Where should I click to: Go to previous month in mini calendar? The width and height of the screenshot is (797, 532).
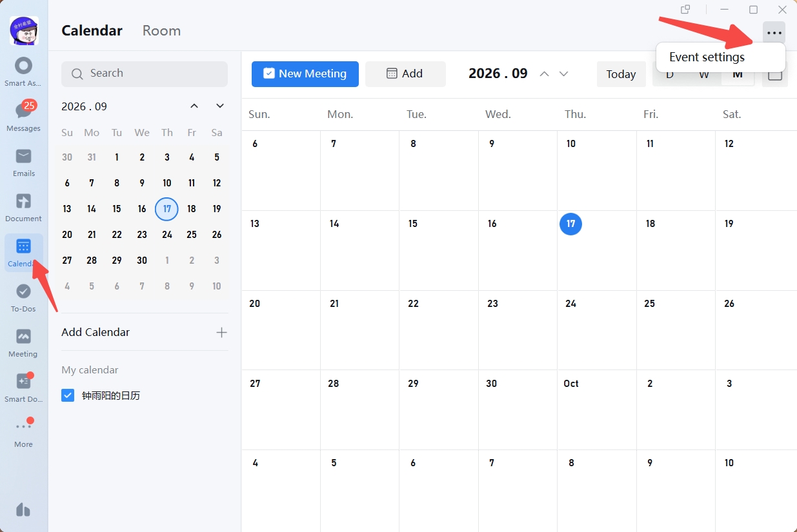[x=194, y=106]
